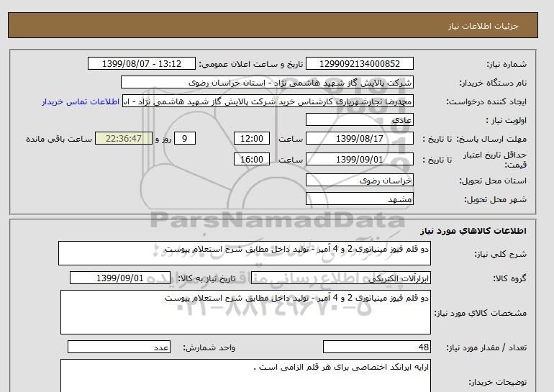Select the priority field showing عادی
554x392 pixels.
360,120
